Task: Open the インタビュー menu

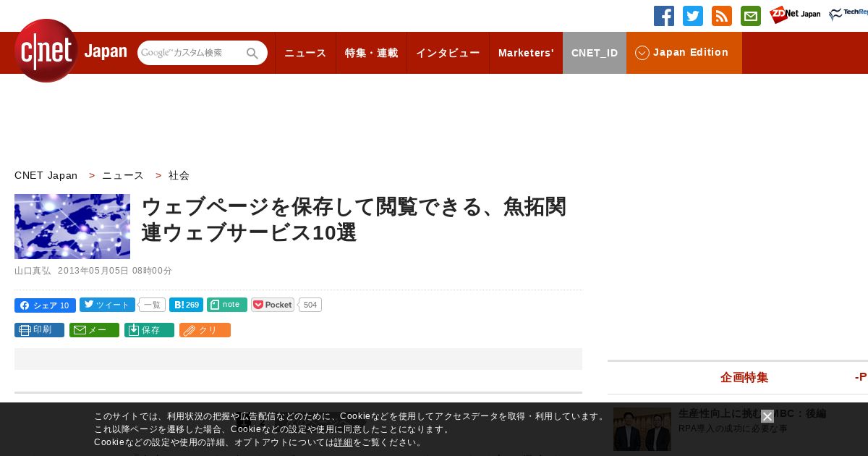Action: (x=448, y=53)
